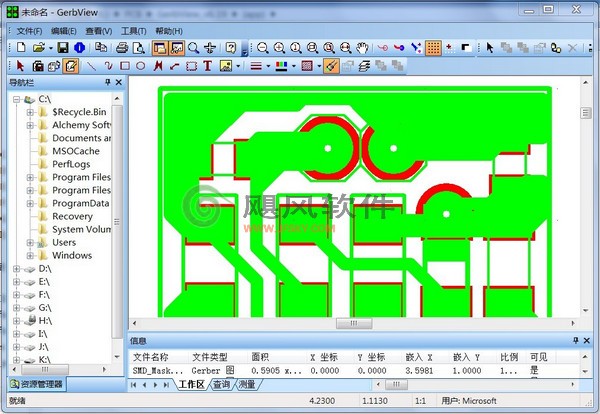Click the magnifier search icon in main toolbar
This screenshot has width=600, height=414.
(x=194, y=47)
